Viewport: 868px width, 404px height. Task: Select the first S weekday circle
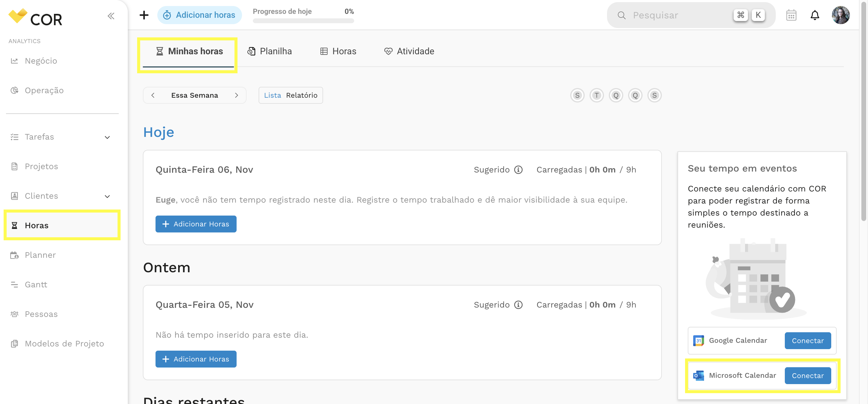coord(577,95)
